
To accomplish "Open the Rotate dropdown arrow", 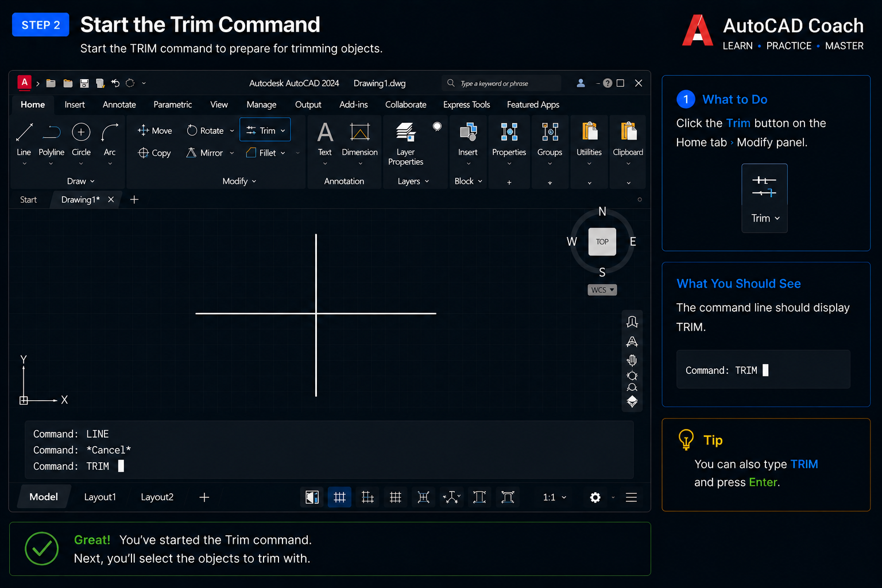I will [x=232, y=131].
